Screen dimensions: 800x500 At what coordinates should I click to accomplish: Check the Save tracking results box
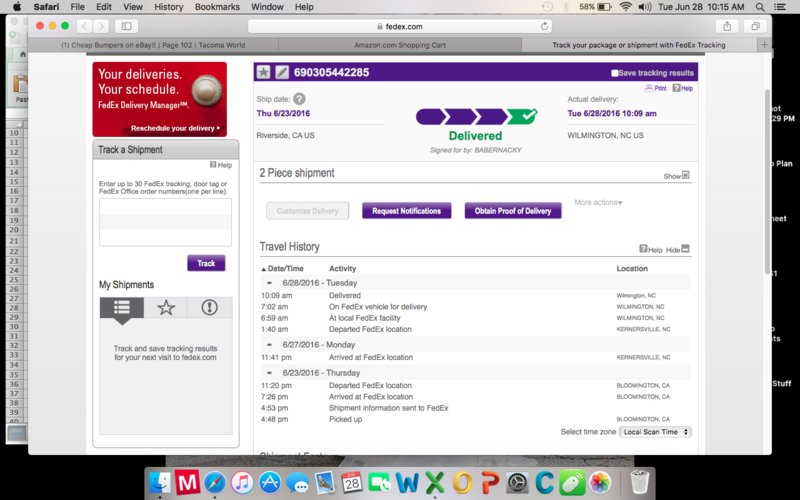[x=615, y=73]
